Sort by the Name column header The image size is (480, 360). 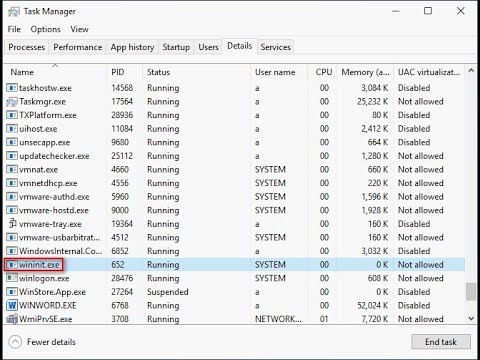click(x=55, y=72)
